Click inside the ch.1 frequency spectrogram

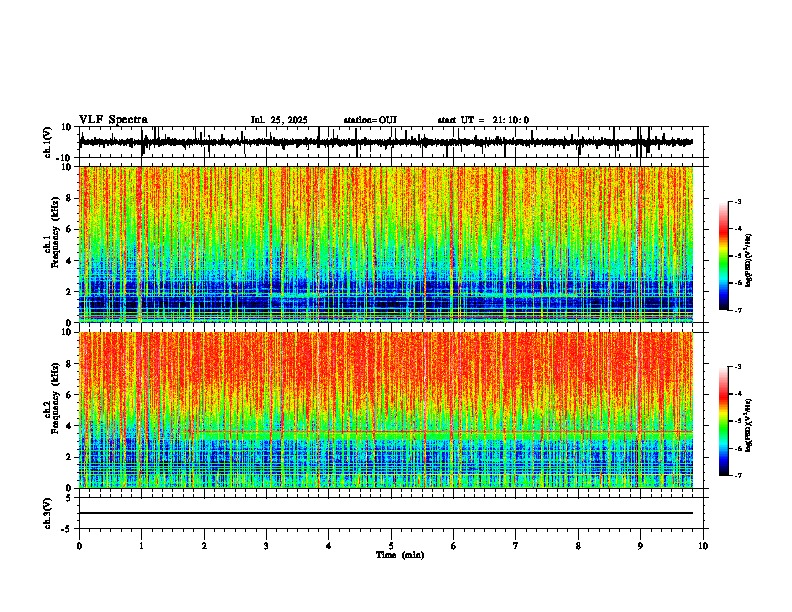point(386,244)
